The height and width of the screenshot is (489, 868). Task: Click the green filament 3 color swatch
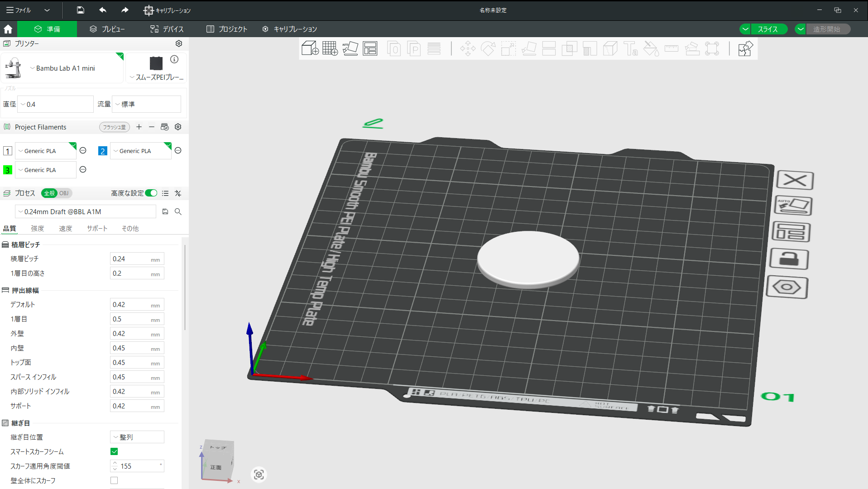click(8, 170)
